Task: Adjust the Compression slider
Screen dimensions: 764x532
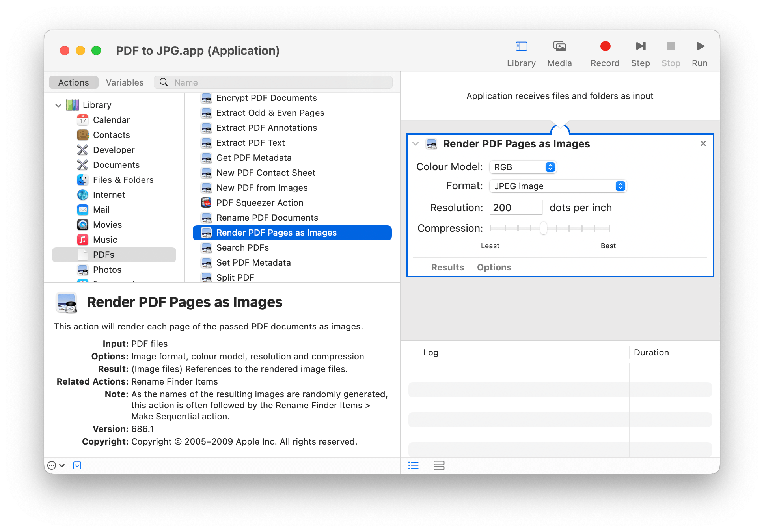Action: pyautogui.click(x=544, y=228)
